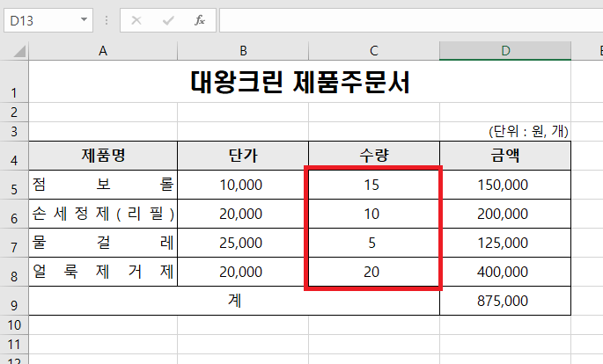Click the 제품명 header cell
Screen dimensions: 603x364
(103, 156)
